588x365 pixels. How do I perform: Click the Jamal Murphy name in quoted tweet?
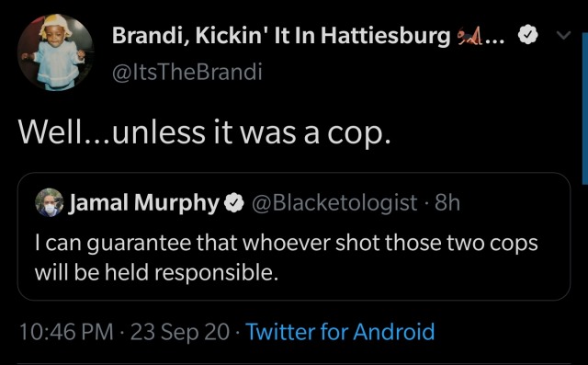(x=143, y=203)
